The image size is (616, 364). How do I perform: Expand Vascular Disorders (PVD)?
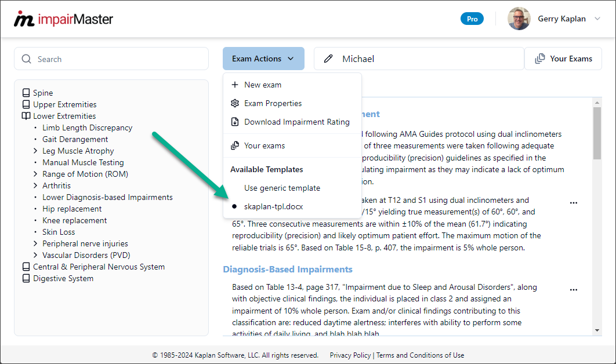point(35,255)
